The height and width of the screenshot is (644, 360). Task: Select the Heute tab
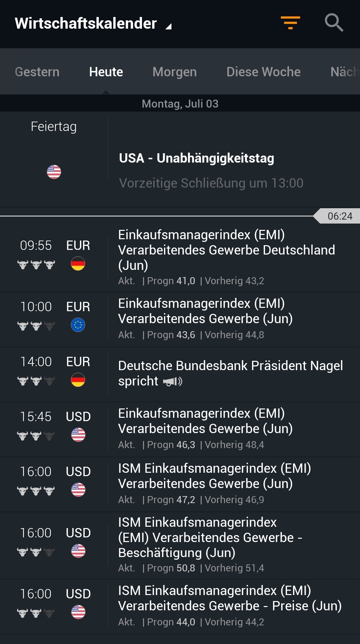(106, 72)
